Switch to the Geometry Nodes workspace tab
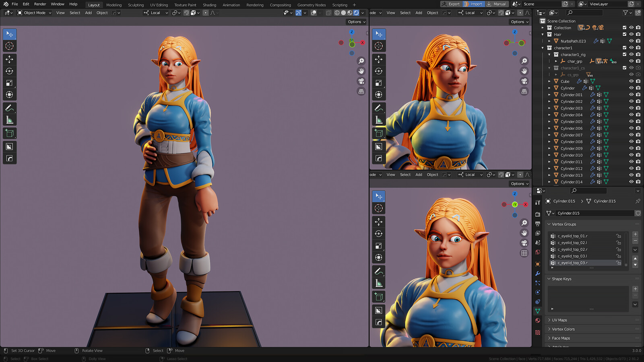The width and height of the screenshot is (644, 362). tap(312, 5)
